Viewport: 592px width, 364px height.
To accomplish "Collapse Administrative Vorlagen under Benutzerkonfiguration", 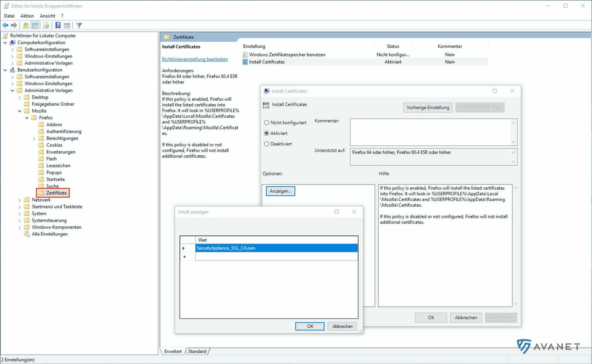I will point(12,90).
